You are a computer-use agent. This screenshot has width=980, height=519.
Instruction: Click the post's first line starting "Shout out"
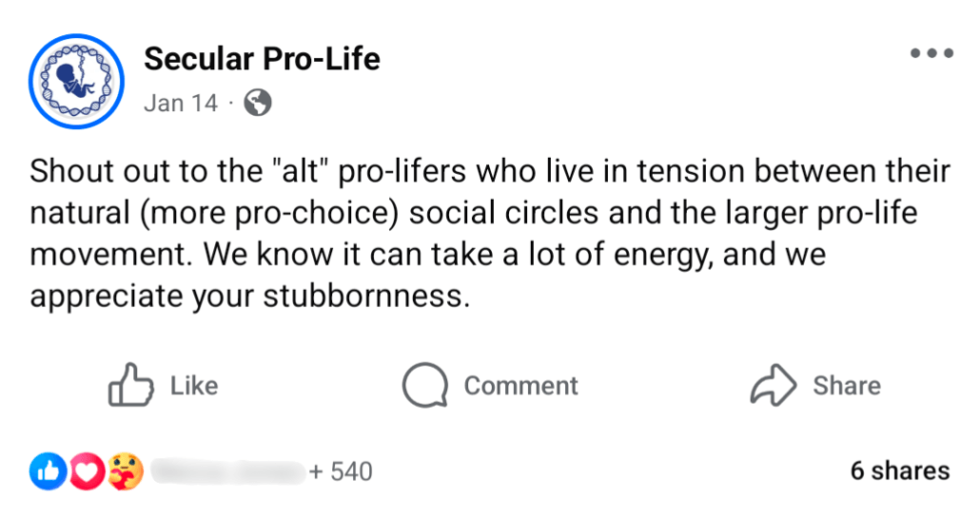pos(489,172)
